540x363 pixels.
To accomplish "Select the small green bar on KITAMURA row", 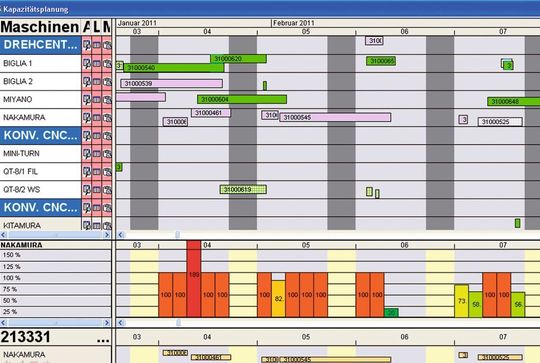I will pyautogui.click(x=517, y=223).
